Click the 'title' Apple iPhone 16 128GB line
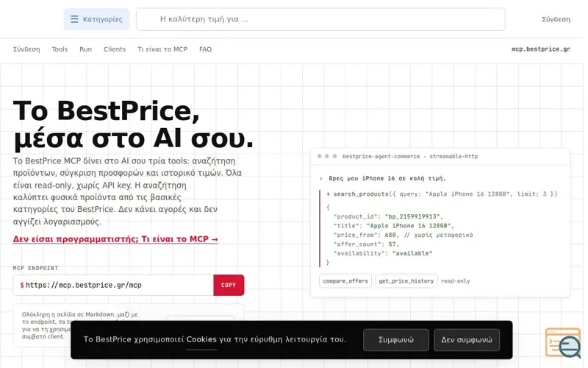 pyautogui.click(x=394, y=226)
